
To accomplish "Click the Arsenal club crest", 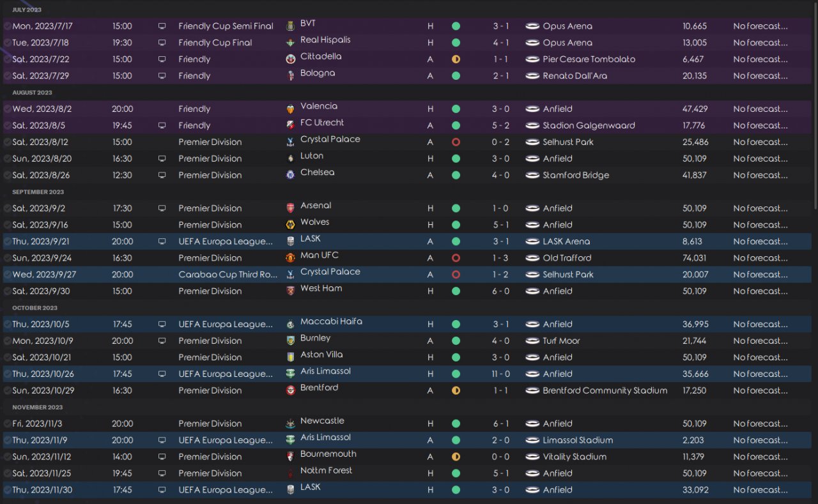I will [x=291, y=208].
